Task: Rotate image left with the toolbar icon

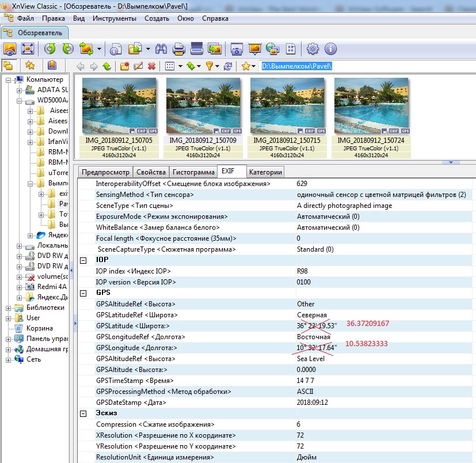Action: coord(51,48)
